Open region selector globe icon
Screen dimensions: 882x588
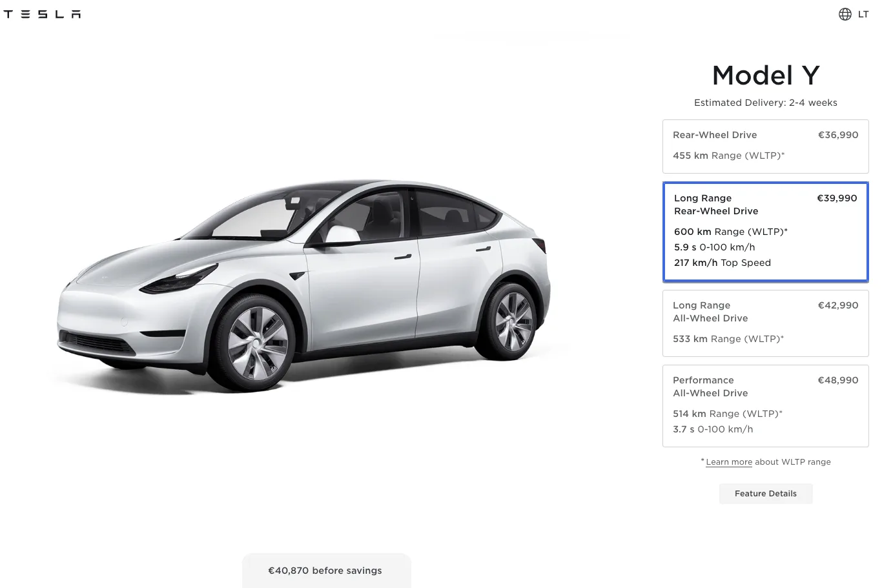pos(845,14)
